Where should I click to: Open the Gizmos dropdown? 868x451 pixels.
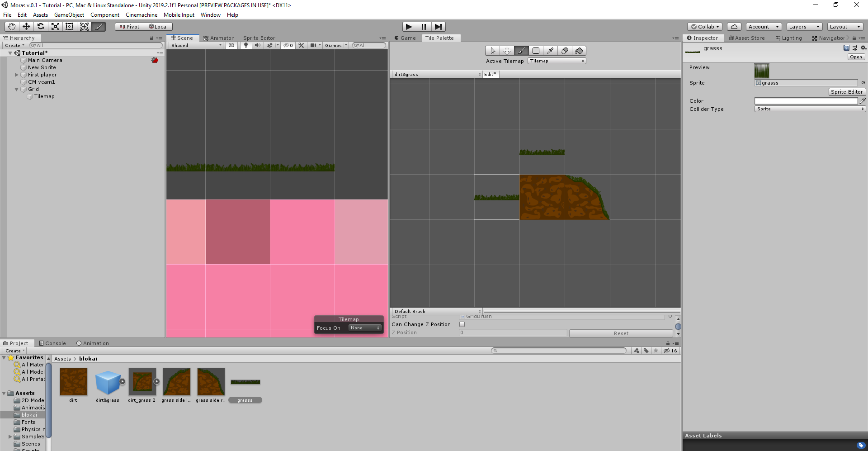pos(336,45)
